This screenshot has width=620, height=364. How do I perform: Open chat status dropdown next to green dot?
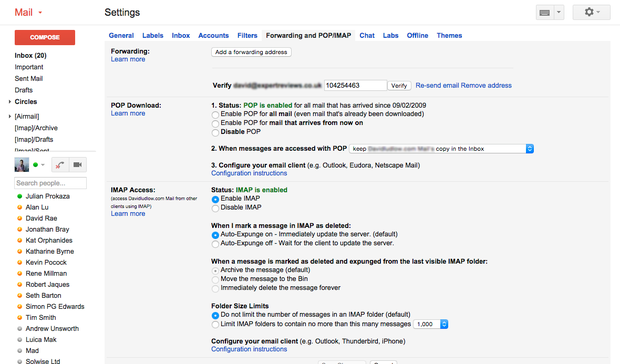(x=43, y=165)
